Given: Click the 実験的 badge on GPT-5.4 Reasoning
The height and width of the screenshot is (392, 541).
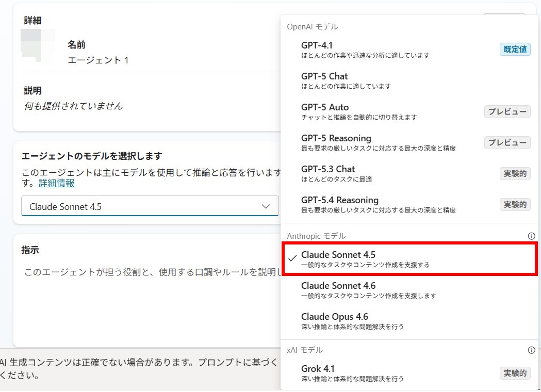Looking at the screenshot, I should [x=515, y=204].
